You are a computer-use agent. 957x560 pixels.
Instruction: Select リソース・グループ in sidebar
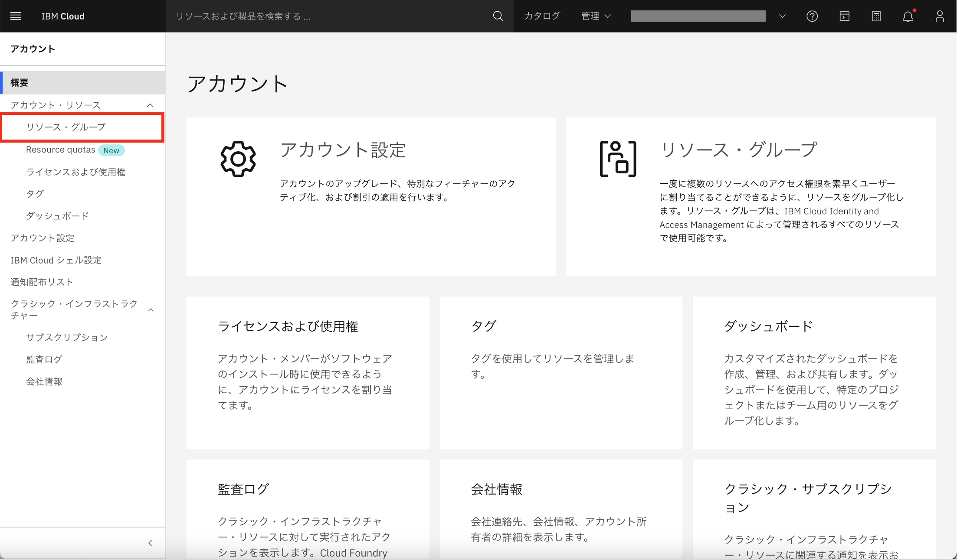(x=66, y=127)
